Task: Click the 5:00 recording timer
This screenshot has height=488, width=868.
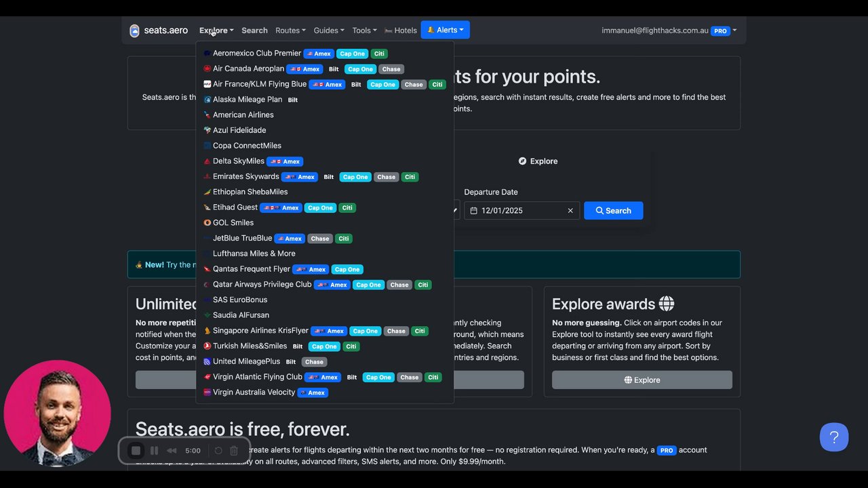Action: 193,451
